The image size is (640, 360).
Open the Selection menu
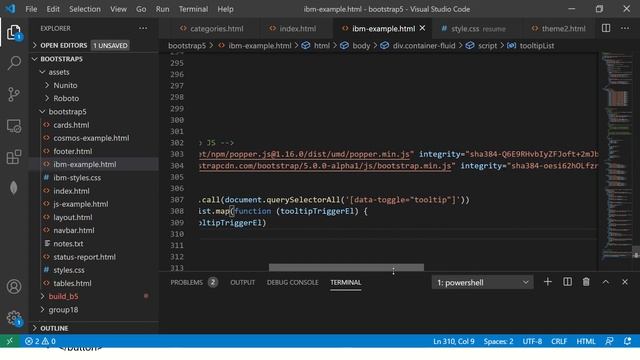(85, 9)
